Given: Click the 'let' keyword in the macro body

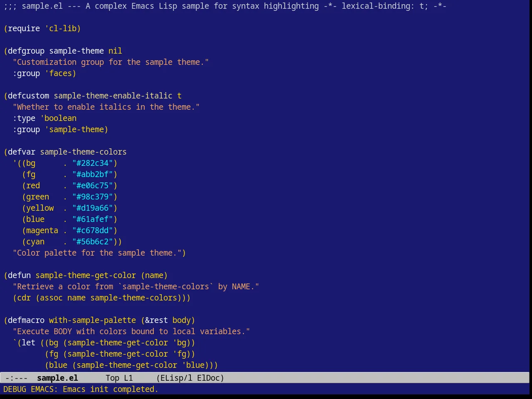Looking at the screenshot, I should click(x=29, y=342).
